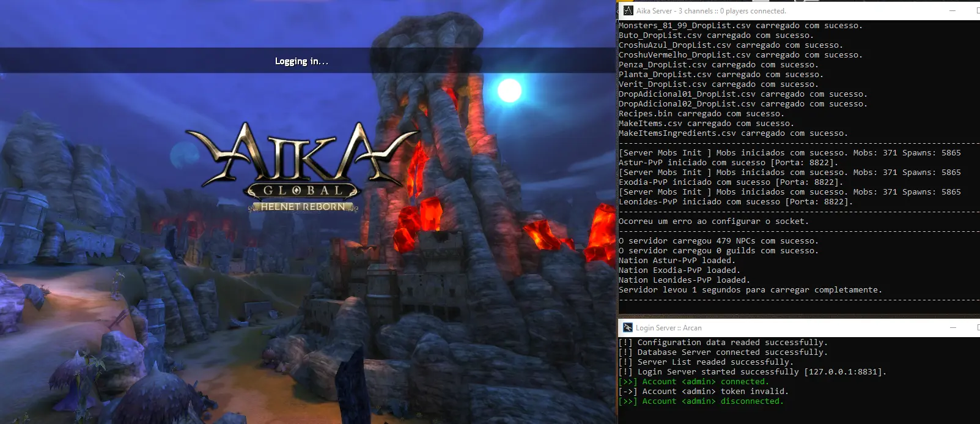Click the line about 479 NPCs loaded
Screen dimensions: 980x424
tap(719, 241)
